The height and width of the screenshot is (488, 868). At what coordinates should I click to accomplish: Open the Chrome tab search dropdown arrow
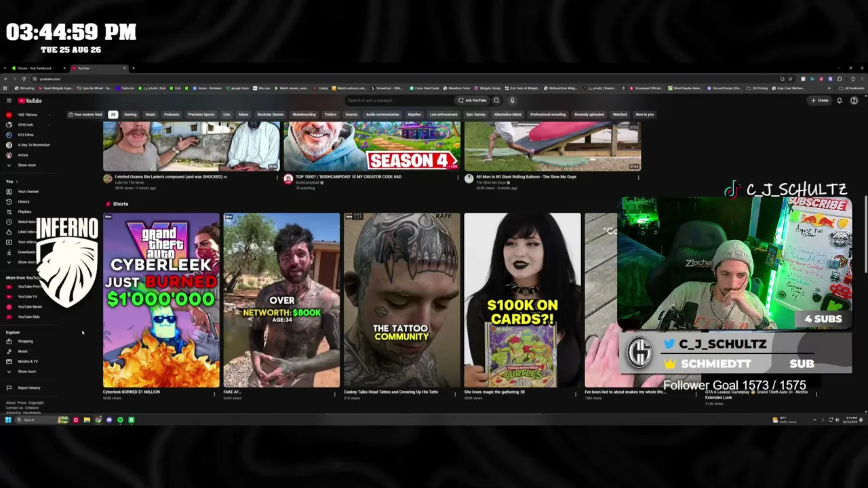point(5,68)
